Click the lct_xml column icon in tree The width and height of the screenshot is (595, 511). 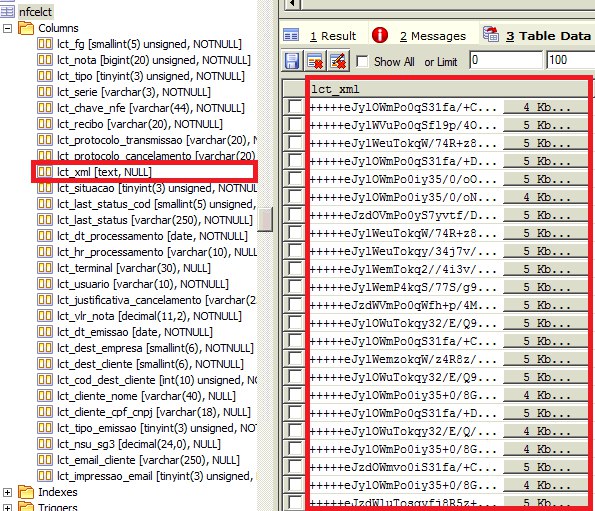[x=44, y=172]
